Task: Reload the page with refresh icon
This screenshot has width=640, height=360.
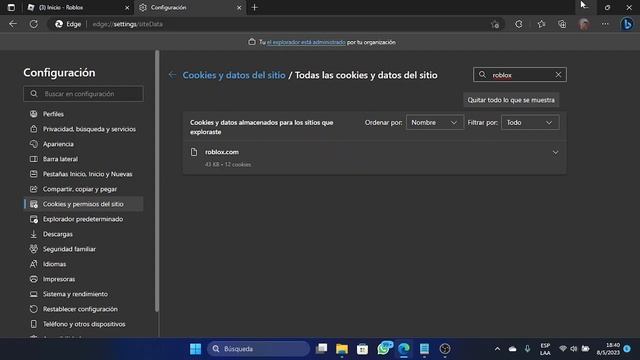Action: (34, 24)
